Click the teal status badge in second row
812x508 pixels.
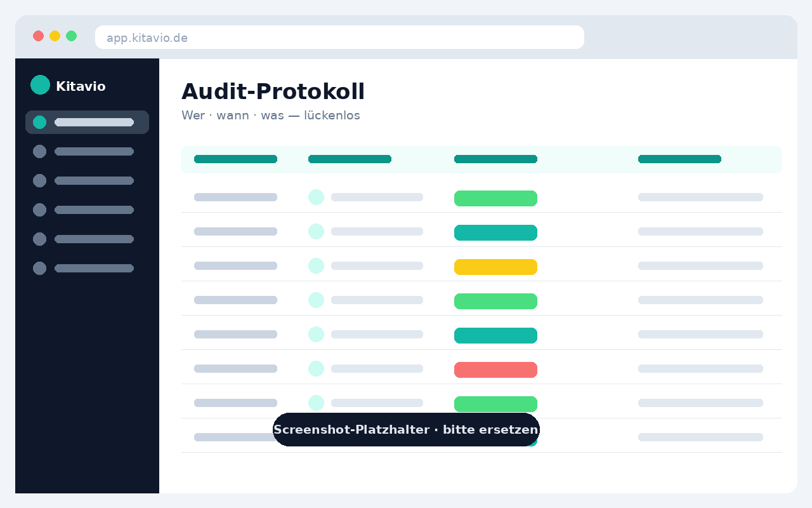495,233
